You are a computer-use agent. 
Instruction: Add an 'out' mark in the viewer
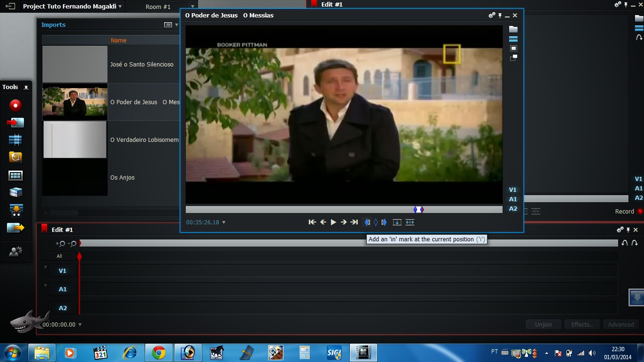pos(384,222)
